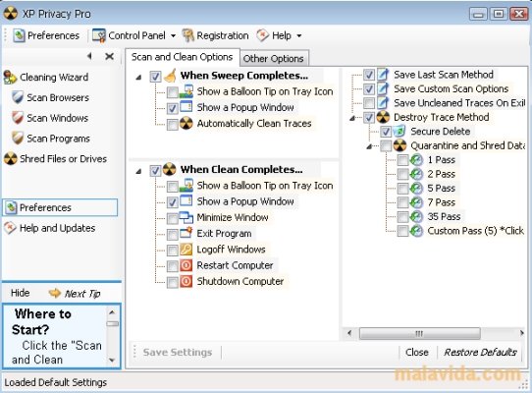Select Preferences in the left sidebar
The height and width of the screenshot is (393, 532).
click(x=60, y=207)
